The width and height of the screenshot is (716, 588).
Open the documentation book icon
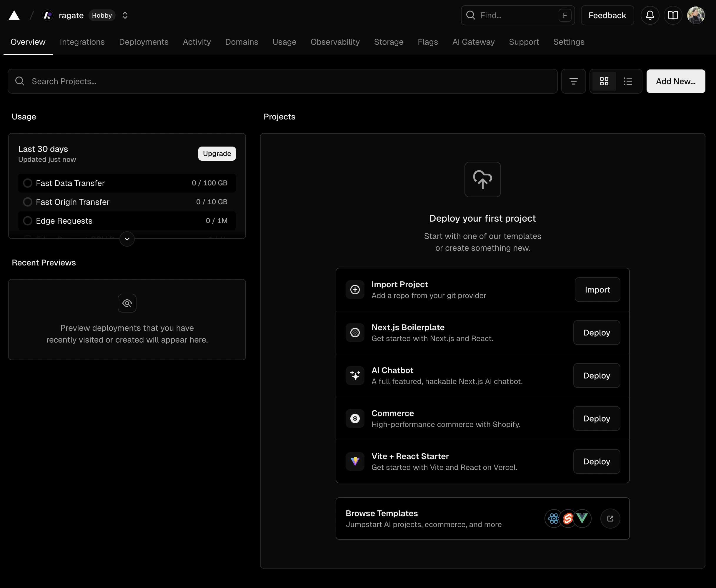point(673,15)
